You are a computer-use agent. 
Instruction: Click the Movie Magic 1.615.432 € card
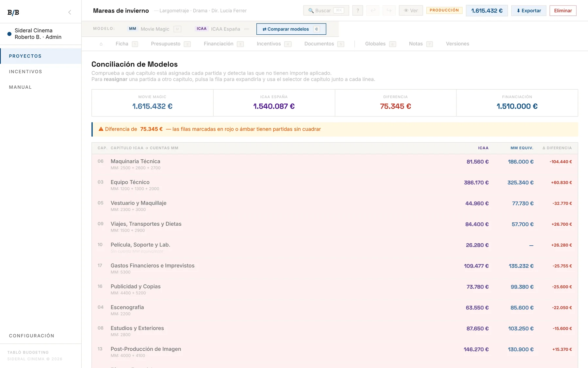point(152,103)
